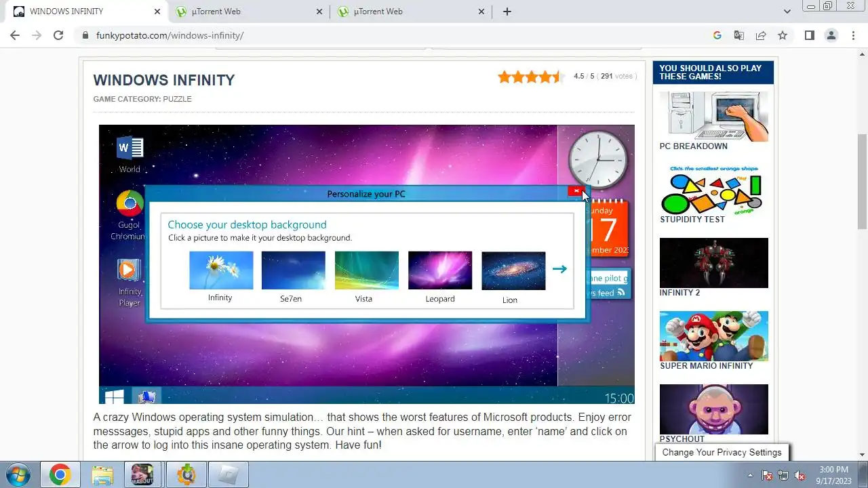Click the analog clock gadget
Screen dimensions: 868x488
(x=597, y=159)
